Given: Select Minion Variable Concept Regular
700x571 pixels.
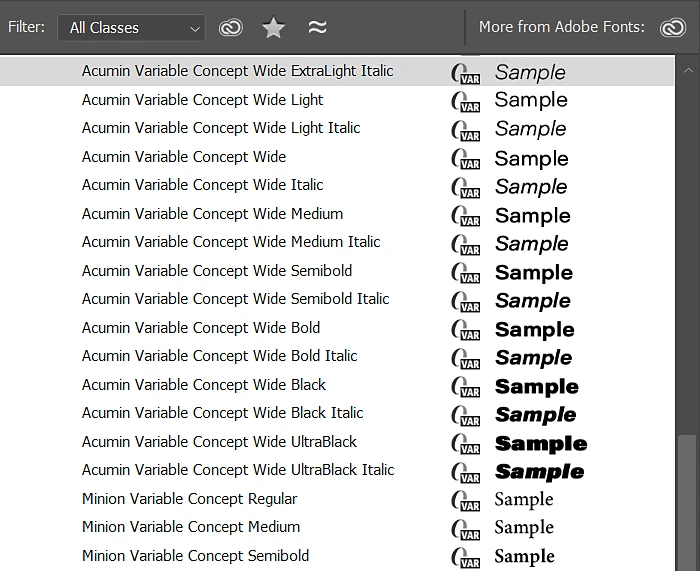Looking at the screenshot, I should pyautogui.click(x=337, y=499).
